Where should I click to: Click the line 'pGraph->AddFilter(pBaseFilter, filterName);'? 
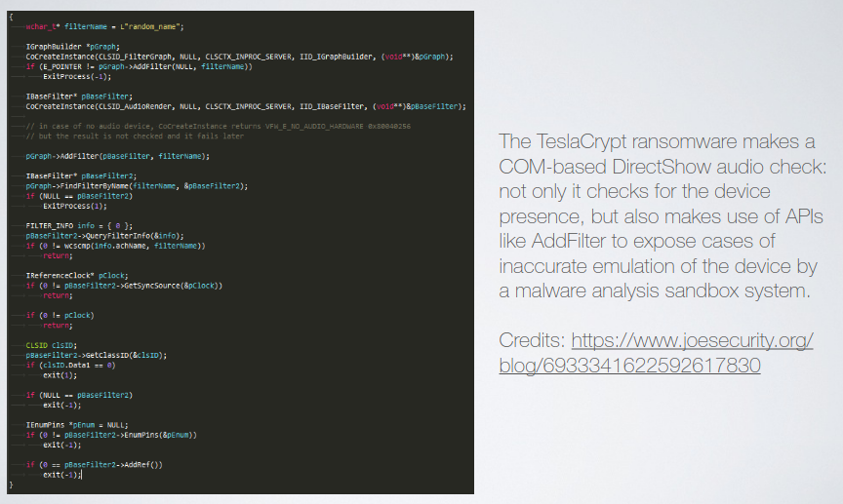[x=118, y=156]
